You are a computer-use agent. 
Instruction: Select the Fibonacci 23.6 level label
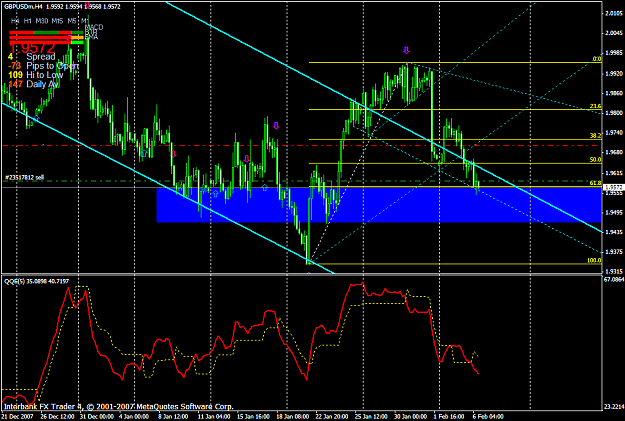(596, 106)
